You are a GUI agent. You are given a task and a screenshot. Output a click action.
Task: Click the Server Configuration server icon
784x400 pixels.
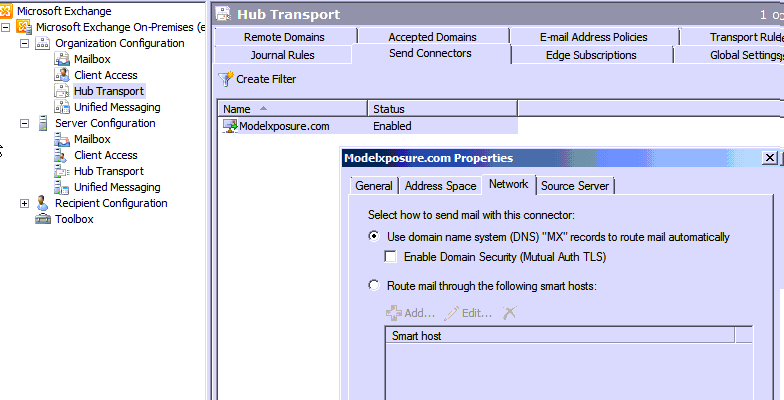tap(43, 123)
